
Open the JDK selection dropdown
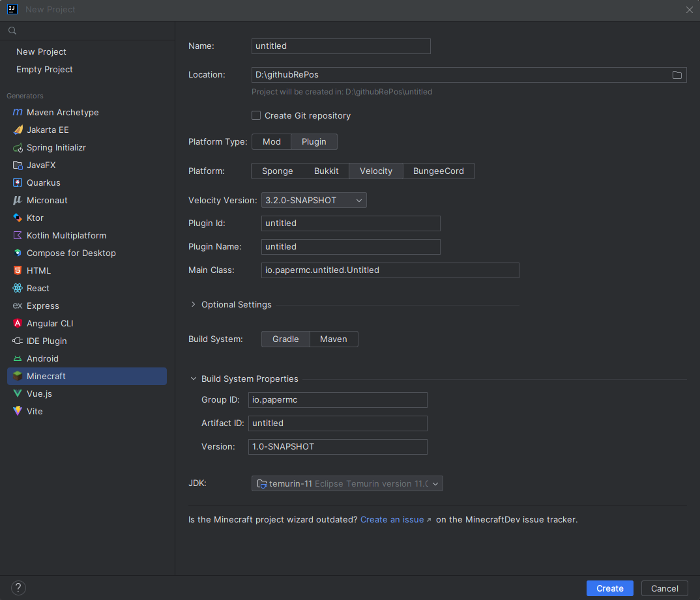tap(347, 483)
